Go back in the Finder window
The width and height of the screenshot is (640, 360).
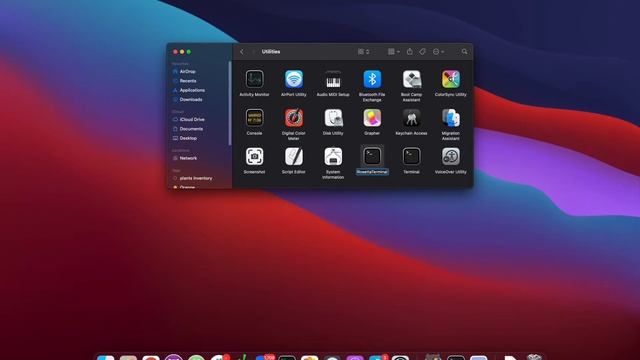coord(242,52)
